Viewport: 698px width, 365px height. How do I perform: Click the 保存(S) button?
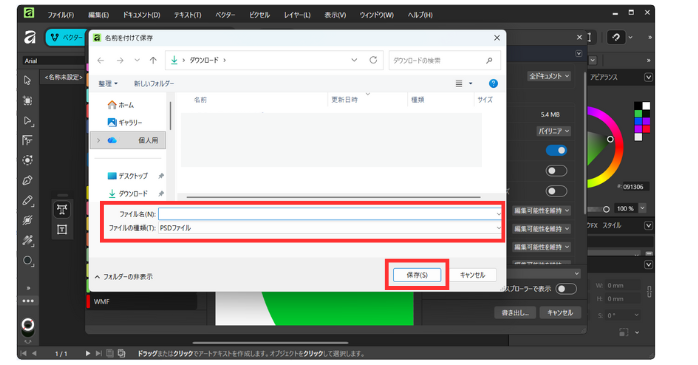click(417, 275)
